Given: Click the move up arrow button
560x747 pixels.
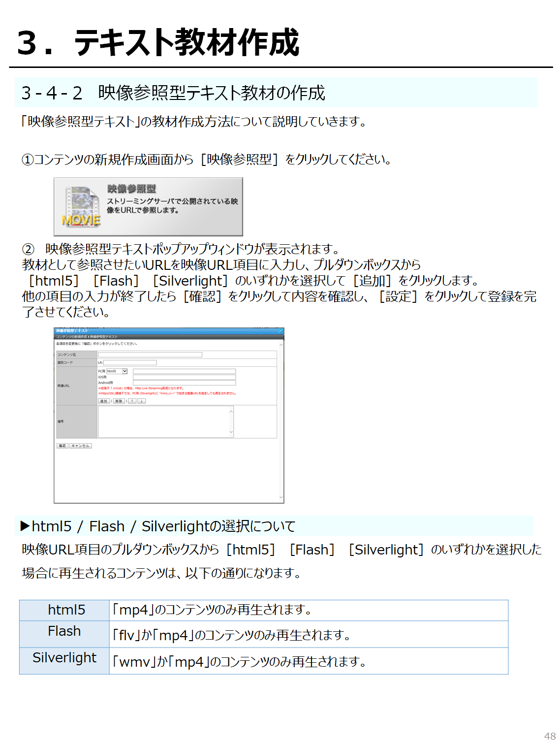Looking at the screenshot, I should pyautogui.click(x=132, y=401).
